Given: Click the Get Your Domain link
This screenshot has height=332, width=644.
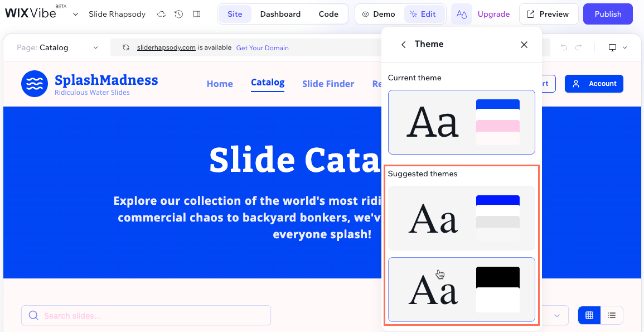Looking at the screenshot, I should point(262,48).
